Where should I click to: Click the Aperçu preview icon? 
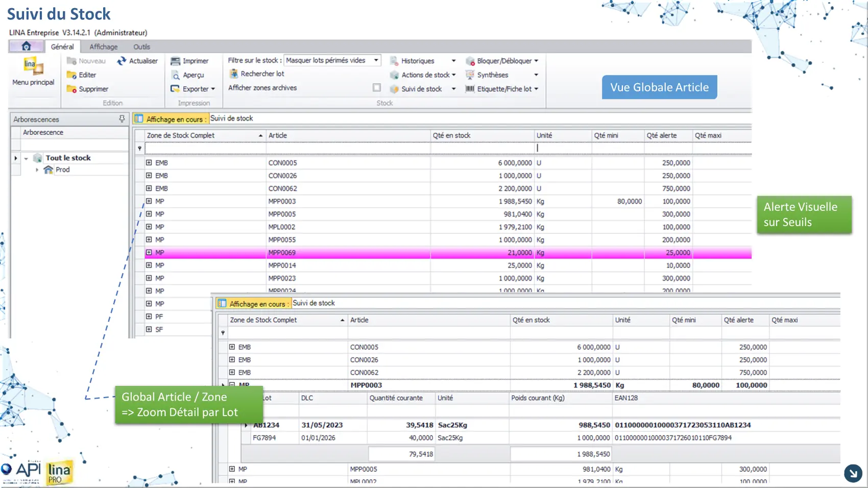tap(175, 75)
